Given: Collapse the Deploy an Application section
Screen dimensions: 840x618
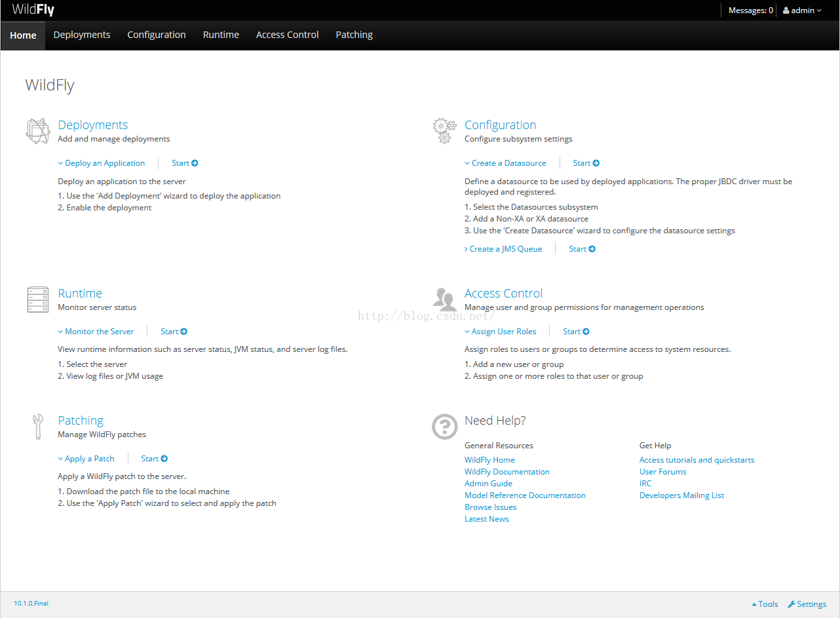Looking at the screenshot, I should click(x=102, y=163).
